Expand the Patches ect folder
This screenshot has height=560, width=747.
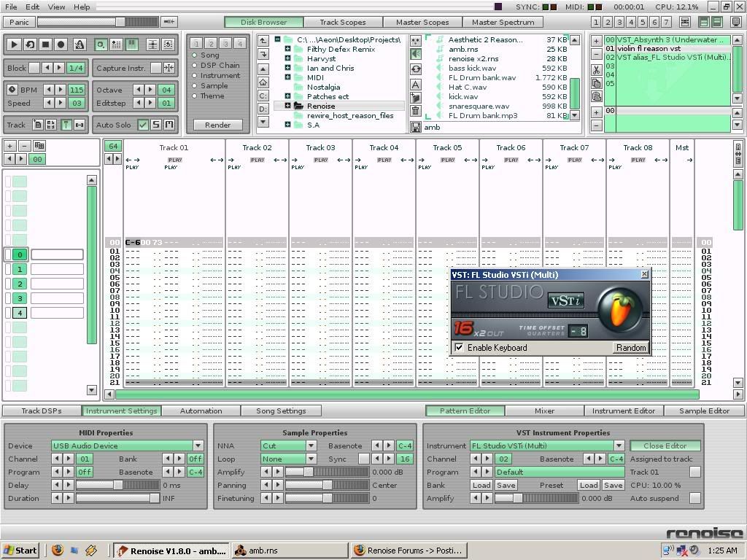coord(287,96)
